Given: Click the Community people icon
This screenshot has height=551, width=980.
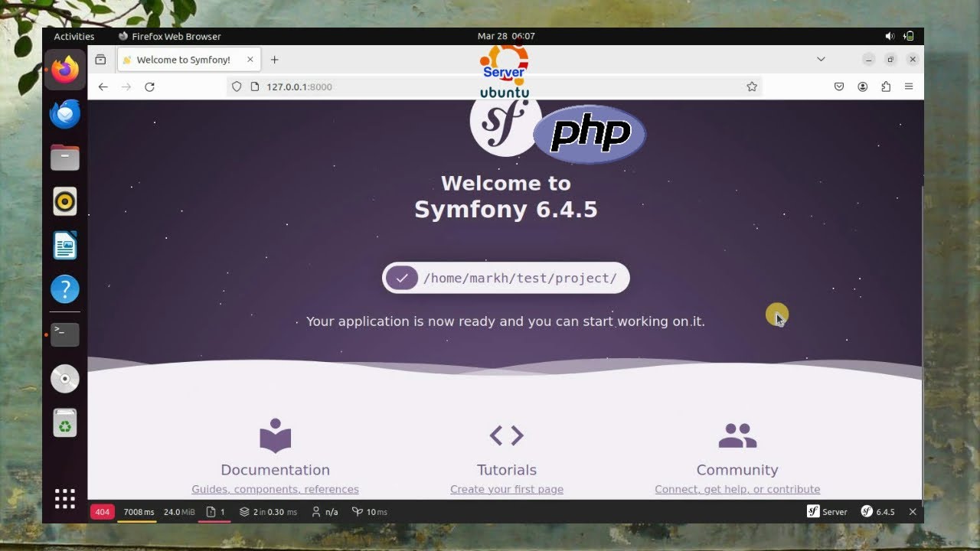Looking at the screenshot, I should [737, 435].
